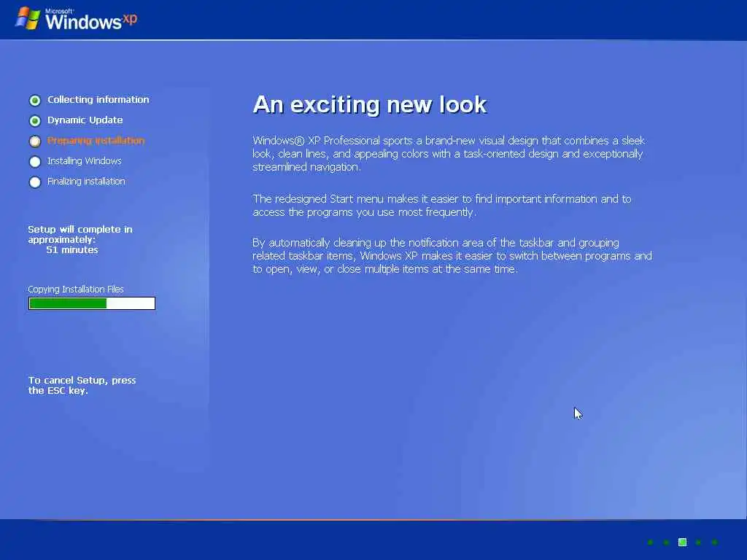Click the 'Finalizing installation' label
Viewport: 747px width, 560px height.
point(86,182)
